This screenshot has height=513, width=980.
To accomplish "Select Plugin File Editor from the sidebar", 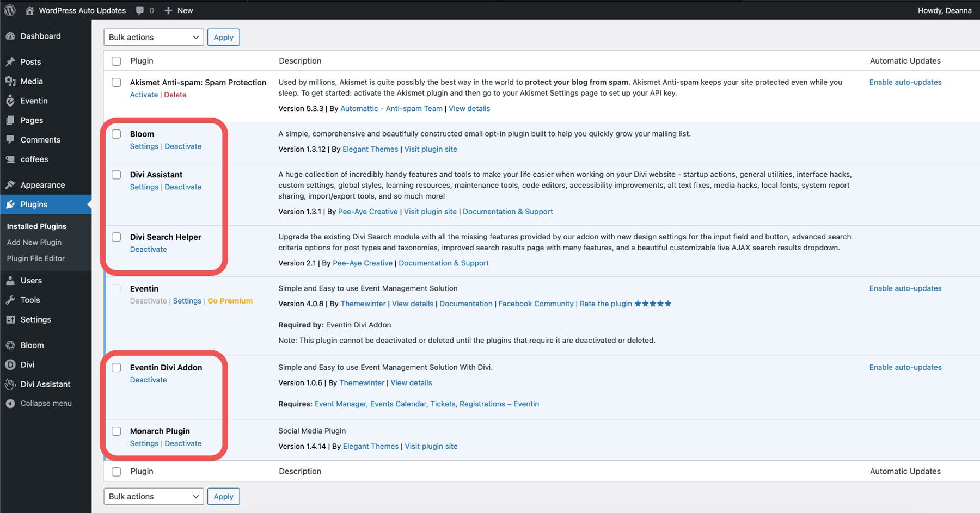I will [x=35, y=258].
